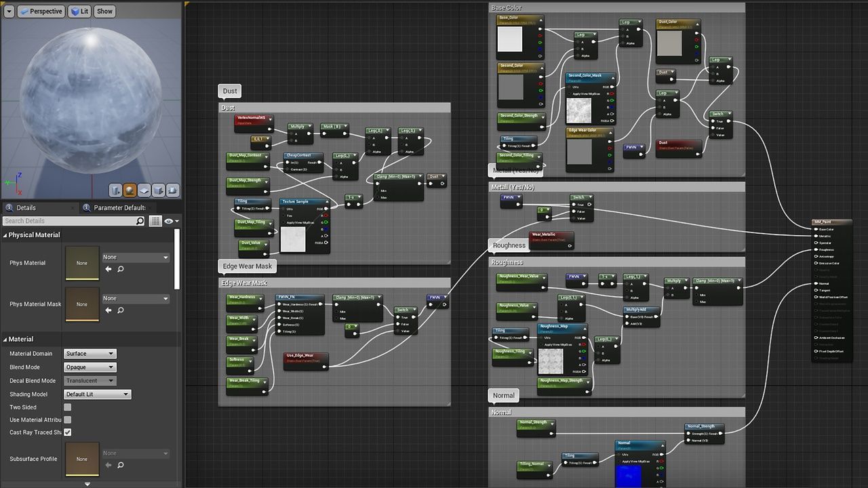The height and width of the screenshot is (488, 868).
Task: Click the Metallic input pin on MM_Paint
Action: 816,236
